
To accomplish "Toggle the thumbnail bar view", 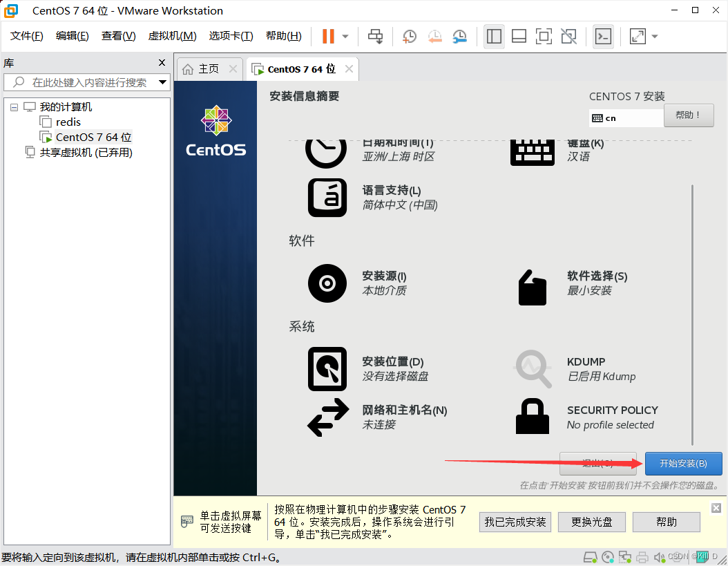I will click(x=519, y=36).
